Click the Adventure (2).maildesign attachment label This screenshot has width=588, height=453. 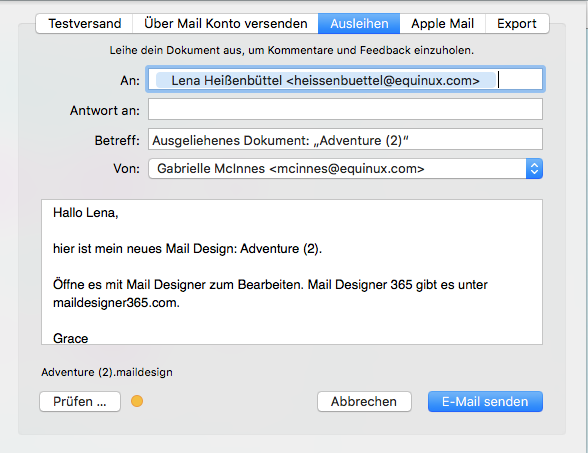[x=107, y=372]
